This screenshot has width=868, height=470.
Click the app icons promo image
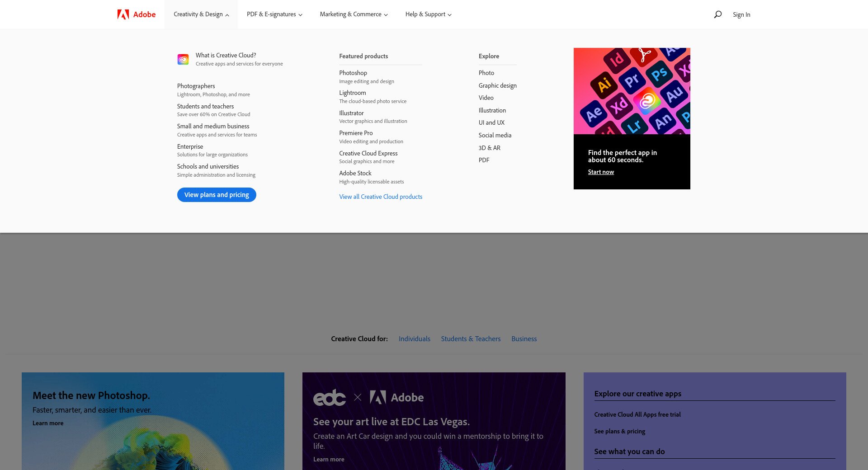tap(632, 91)
